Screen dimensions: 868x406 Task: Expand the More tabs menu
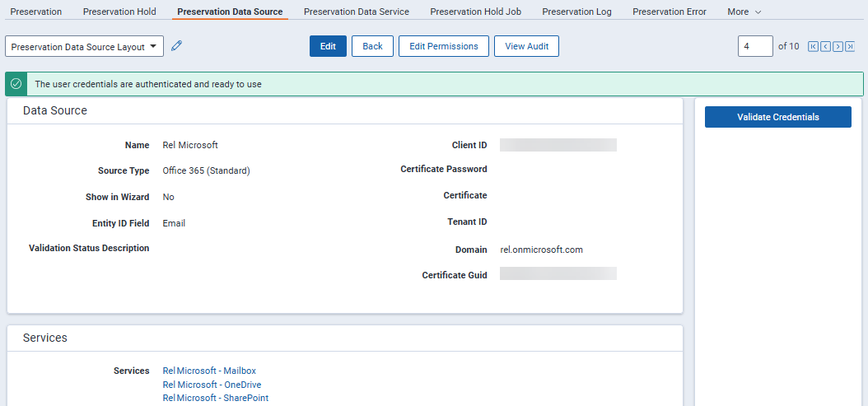744,12
